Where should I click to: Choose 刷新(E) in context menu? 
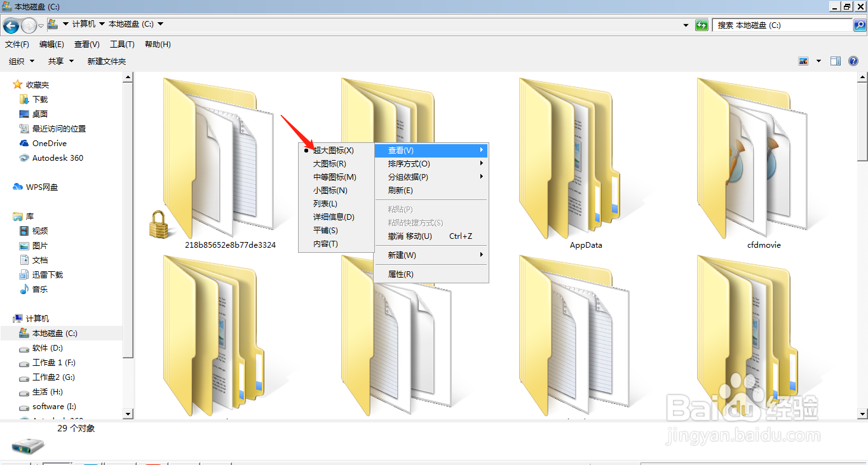tap(431, 191)
